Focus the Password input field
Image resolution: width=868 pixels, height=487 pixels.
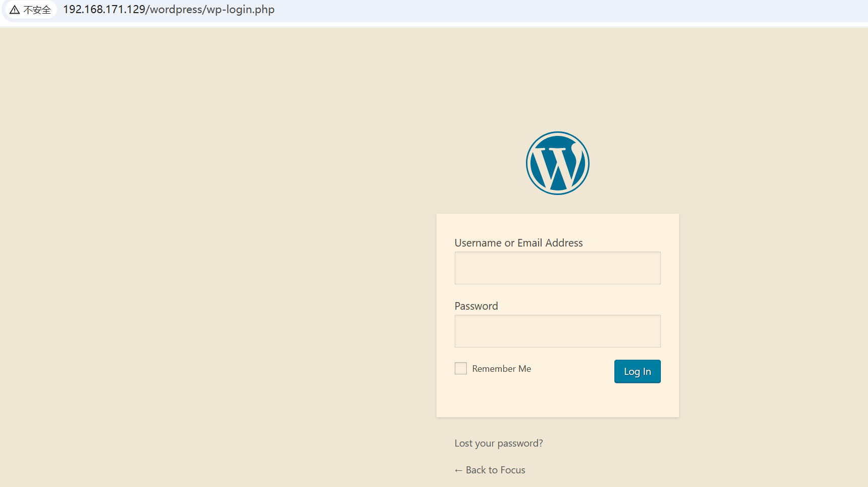557,331
